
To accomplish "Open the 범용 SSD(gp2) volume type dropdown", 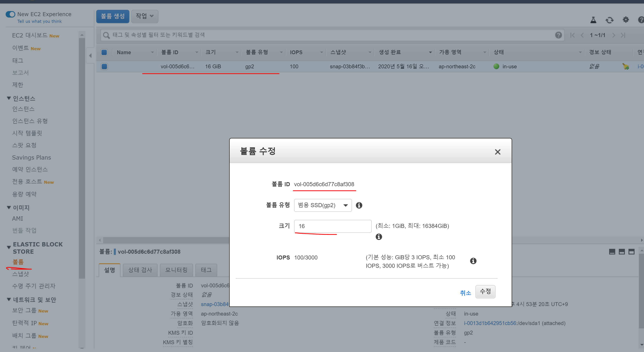I will click(x=323, y=205).
